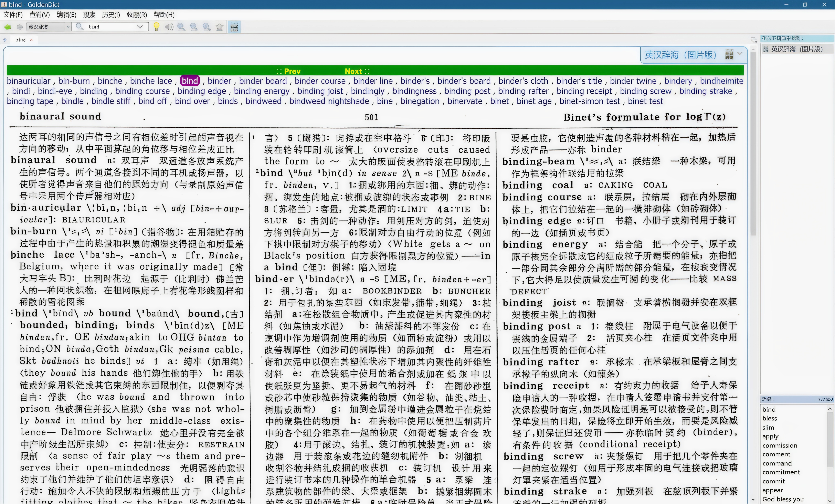Open the binding tape entry link
Viewport: 835px width, 504px height.
tap(30, 101)
